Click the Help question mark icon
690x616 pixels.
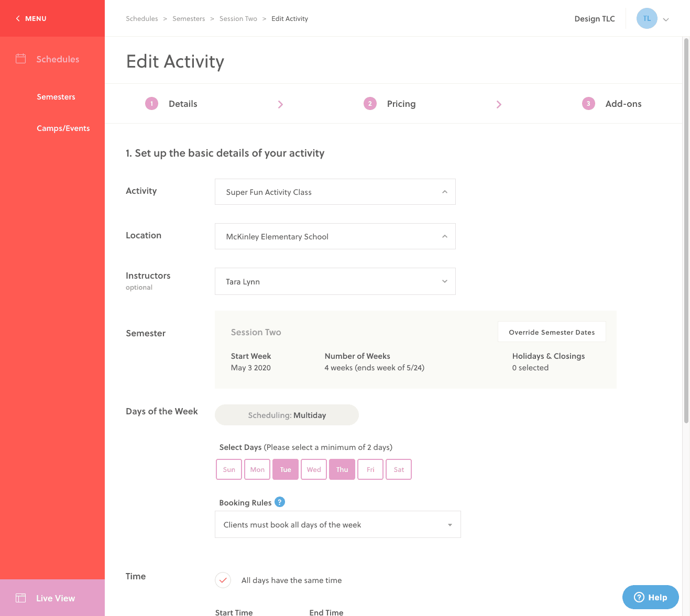coord(640,597)
